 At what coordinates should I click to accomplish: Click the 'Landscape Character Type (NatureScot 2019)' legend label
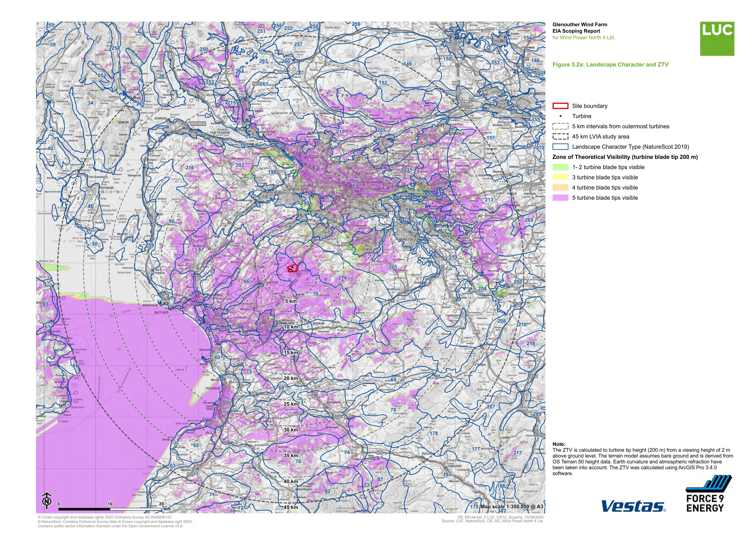point(630,147)
